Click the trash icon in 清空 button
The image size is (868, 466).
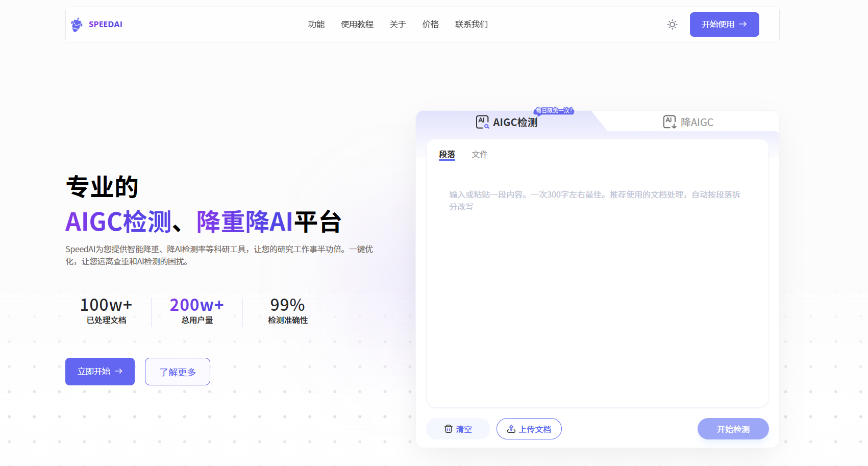[449, 429]
